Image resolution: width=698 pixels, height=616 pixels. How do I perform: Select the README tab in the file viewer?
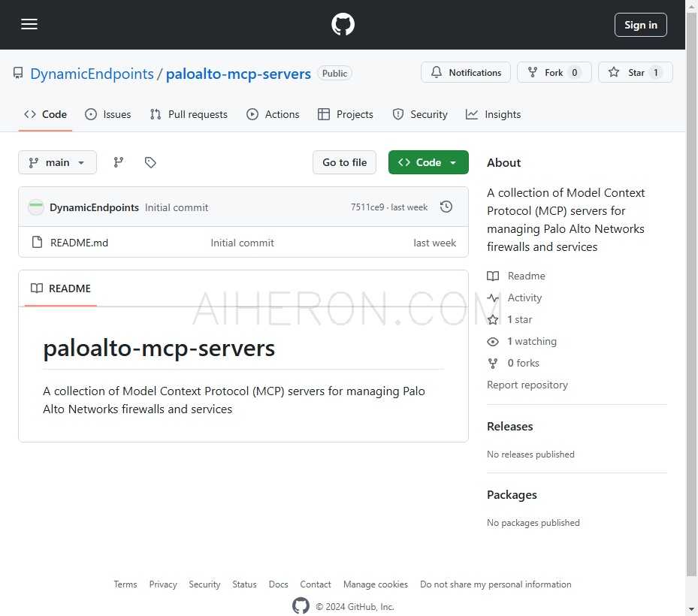click(61, 288)
